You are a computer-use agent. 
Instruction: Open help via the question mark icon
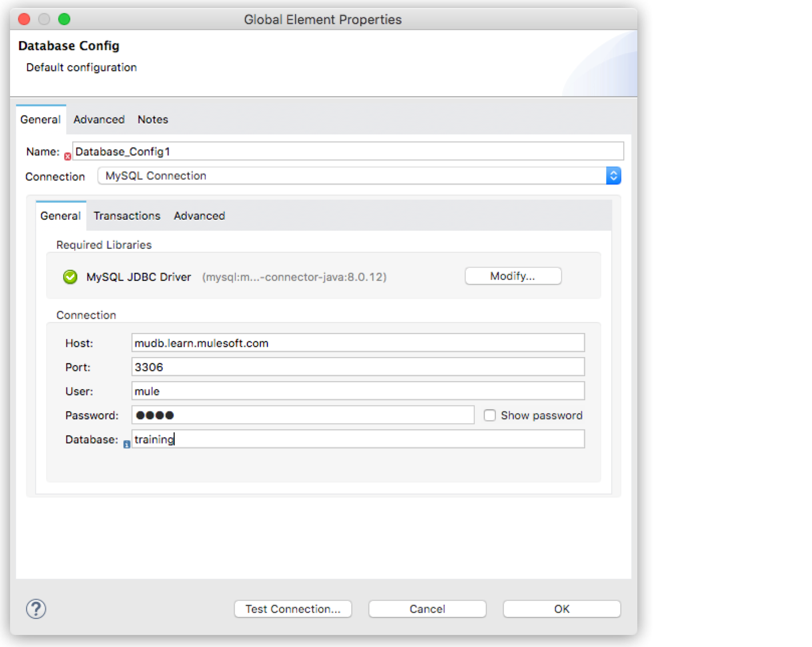point(36,609)
